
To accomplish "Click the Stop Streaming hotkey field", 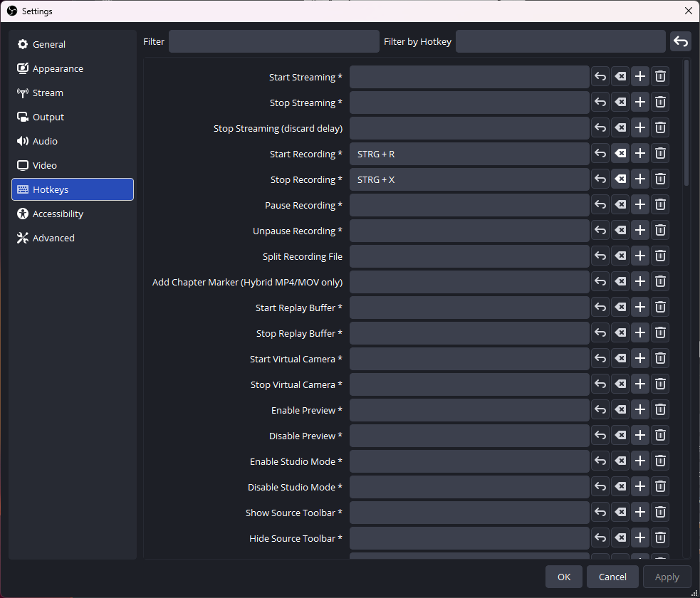I will point(469,102).
